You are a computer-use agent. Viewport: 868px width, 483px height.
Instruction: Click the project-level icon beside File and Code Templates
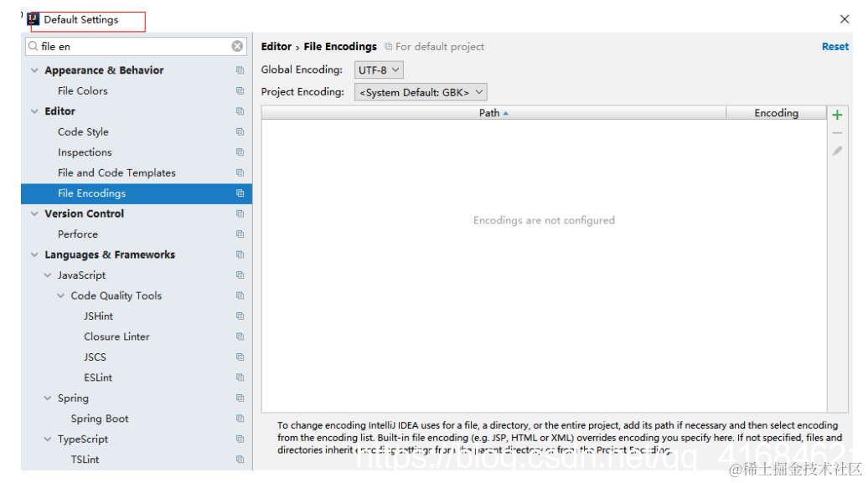240,172
